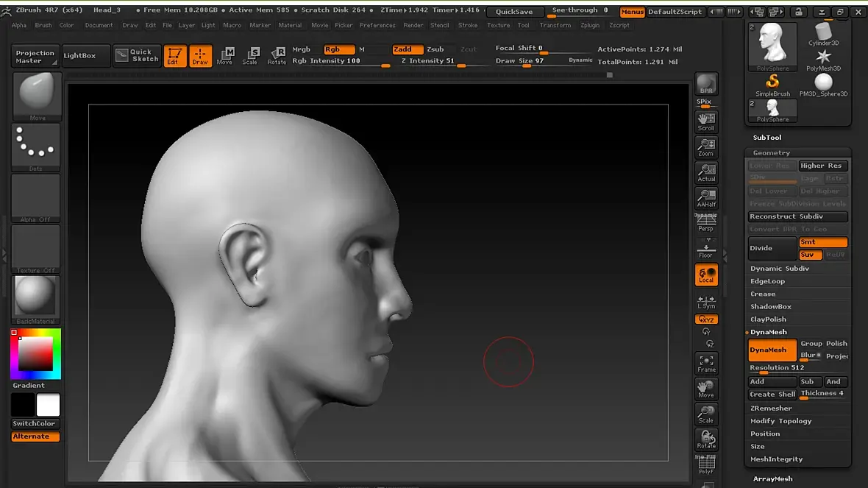Open the Stroke menu
Viewport: 868px width, 488px height.
point(468,25)
